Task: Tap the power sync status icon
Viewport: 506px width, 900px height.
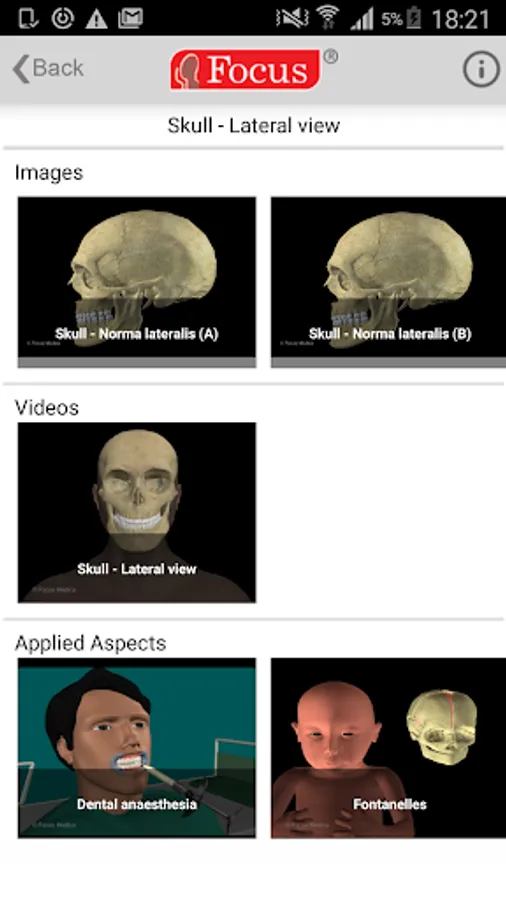Action: click(63, 18)
